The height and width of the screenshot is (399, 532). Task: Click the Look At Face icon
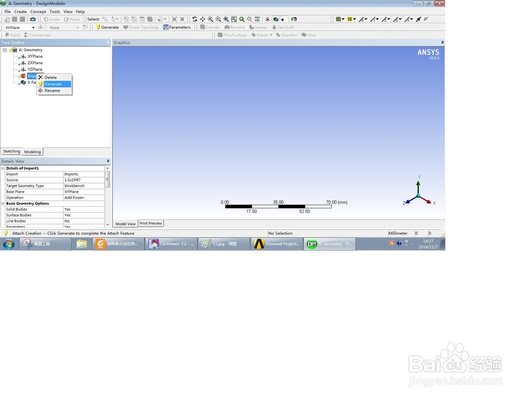(x=294, y=19)
